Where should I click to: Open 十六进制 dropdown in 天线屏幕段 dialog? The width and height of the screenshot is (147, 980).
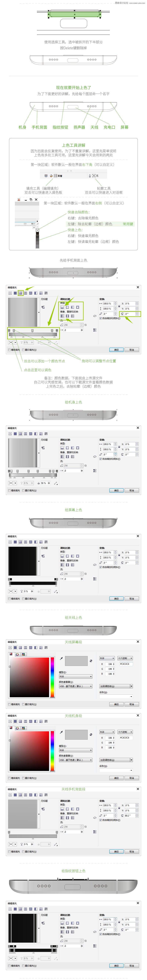(125, 658)
